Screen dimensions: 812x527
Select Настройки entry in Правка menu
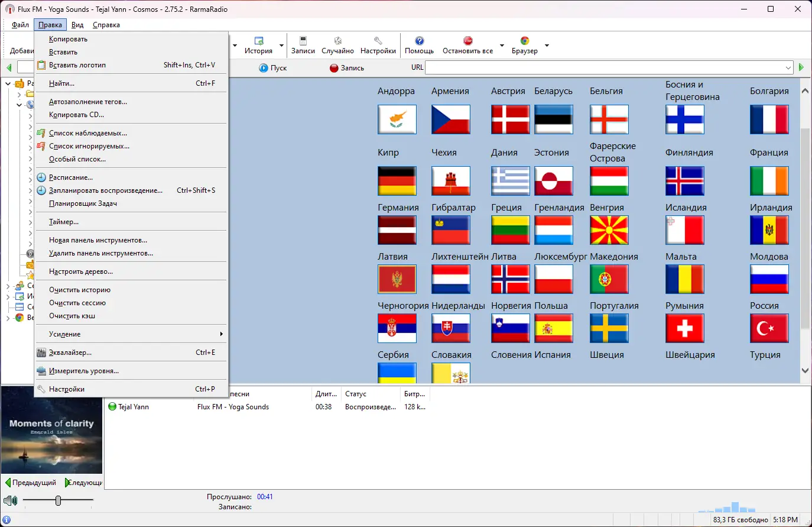point(131,389)
